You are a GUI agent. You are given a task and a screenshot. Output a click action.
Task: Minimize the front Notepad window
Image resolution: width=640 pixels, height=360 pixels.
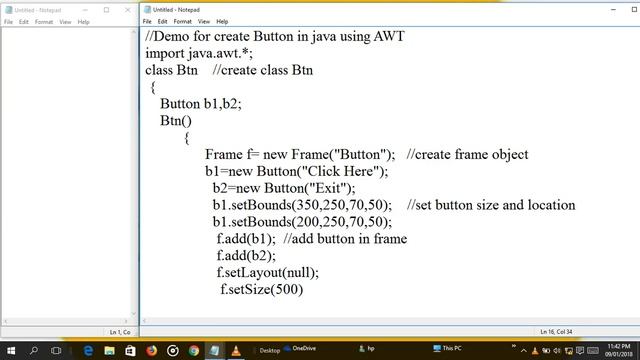point(613,9)
